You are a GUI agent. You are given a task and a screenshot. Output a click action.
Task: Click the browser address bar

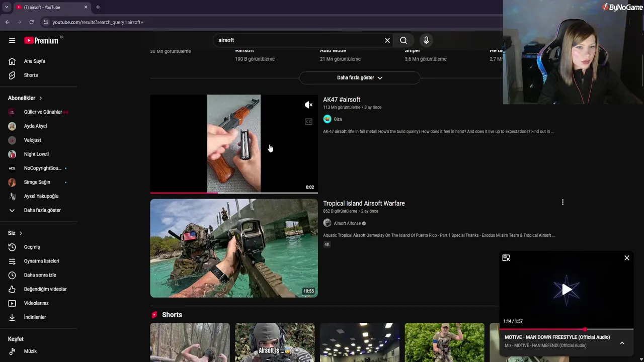(272, 22)
